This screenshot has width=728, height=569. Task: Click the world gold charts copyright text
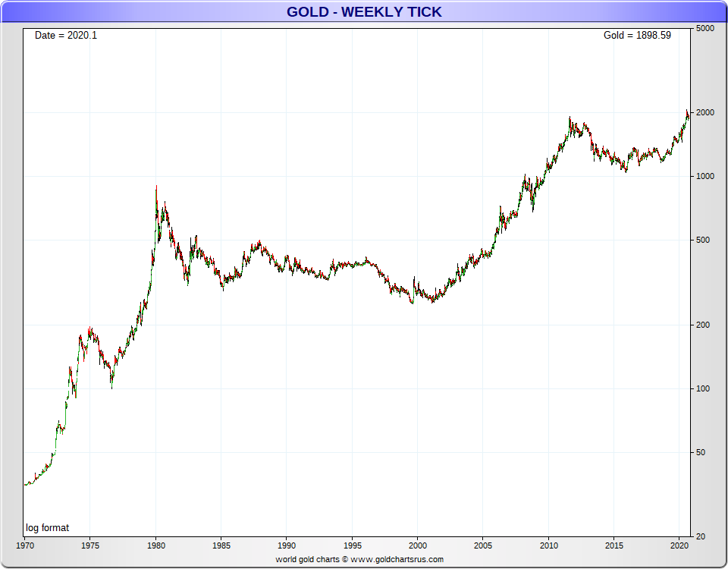tap(359, 559)
